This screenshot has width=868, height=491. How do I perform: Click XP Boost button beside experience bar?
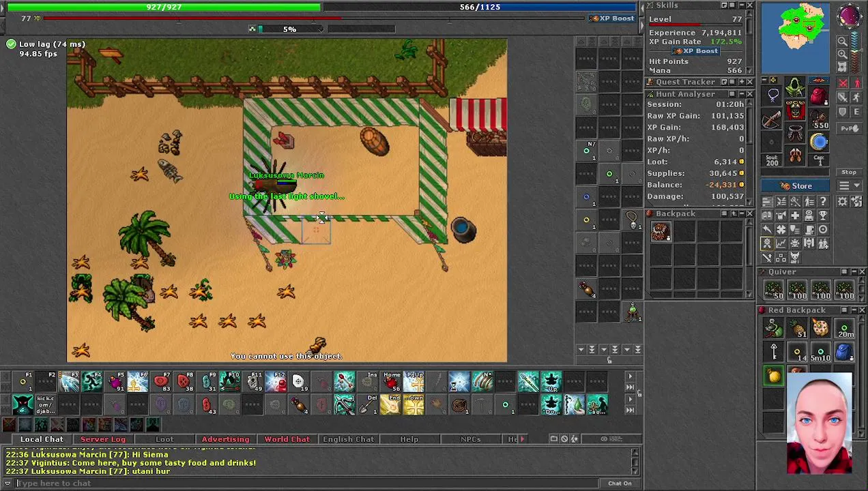(x=613, y=18)
